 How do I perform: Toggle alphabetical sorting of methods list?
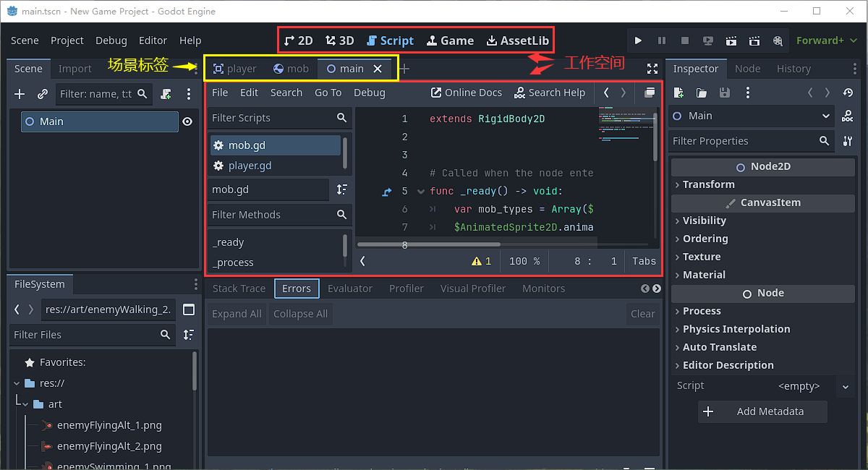point(341,189)
